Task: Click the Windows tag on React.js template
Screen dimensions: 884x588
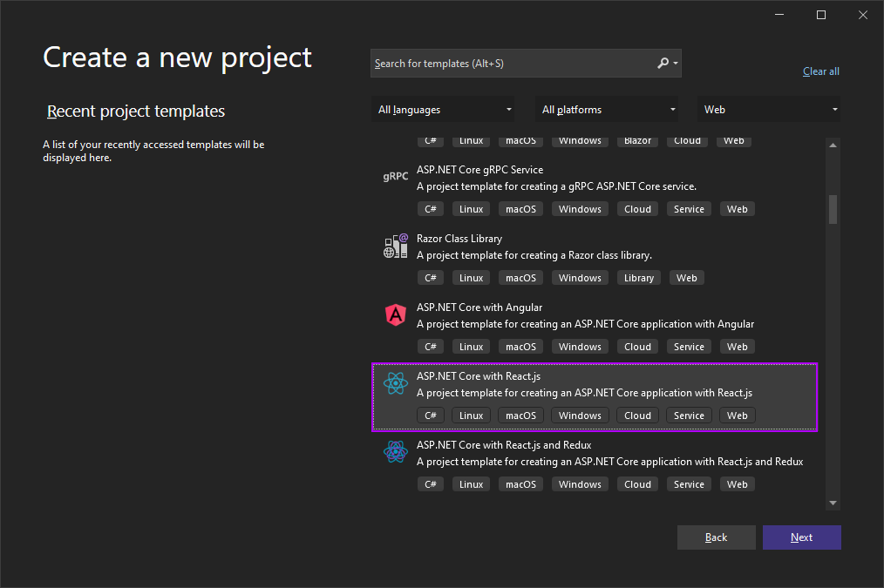Action: pyautogui.click(x=580, y=416)
